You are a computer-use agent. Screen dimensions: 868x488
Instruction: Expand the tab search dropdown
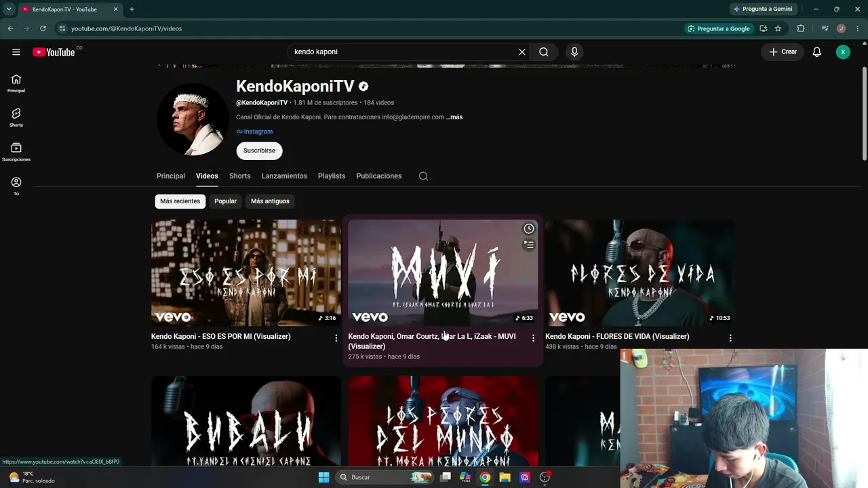[9, 9]
